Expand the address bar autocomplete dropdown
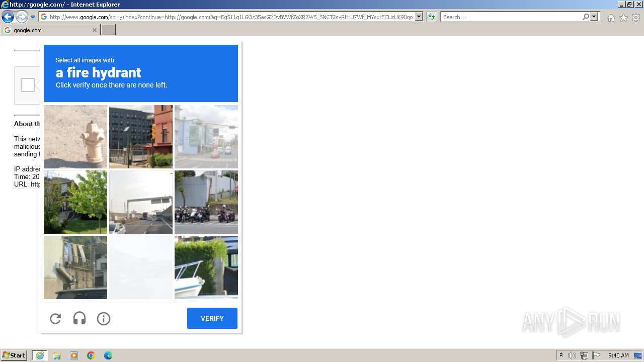The height and width of the screenshot is (362, 644). [419, 17]
